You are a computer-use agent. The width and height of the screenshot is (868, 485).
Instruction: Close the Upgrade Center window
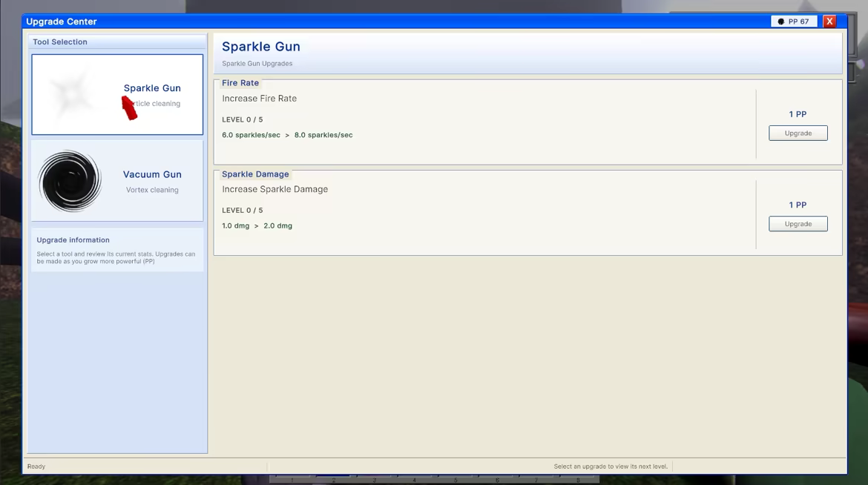pyautogui.click(x=829, y=21)
